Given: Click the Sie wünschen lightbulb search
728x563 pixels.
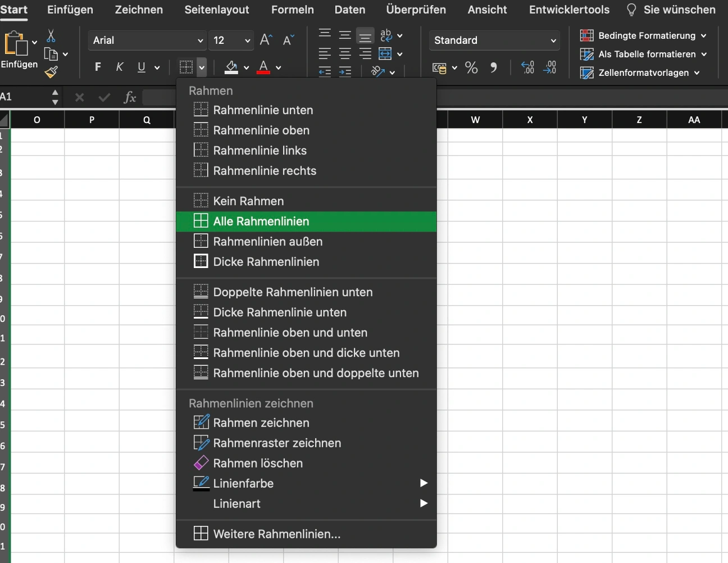Looking at the screenshot, I should coord(671,10).
